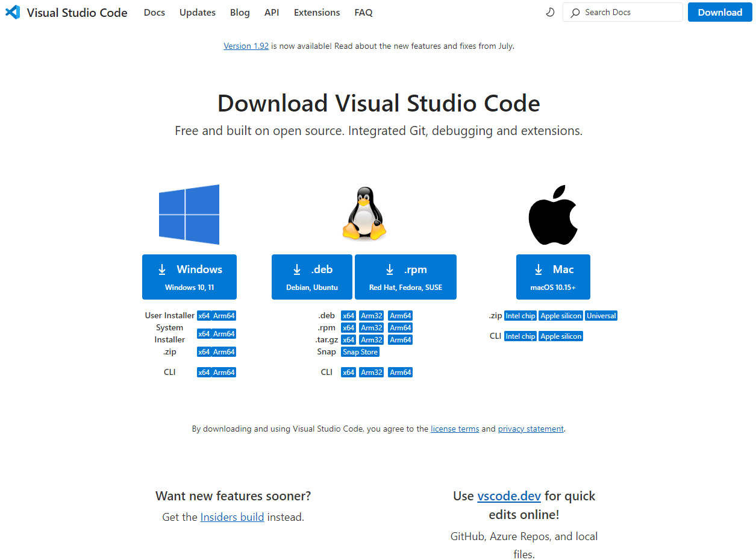This screenshot has width=756, height=560.
Task: Go to the Blog page
Action: click(x=240, y=12)
